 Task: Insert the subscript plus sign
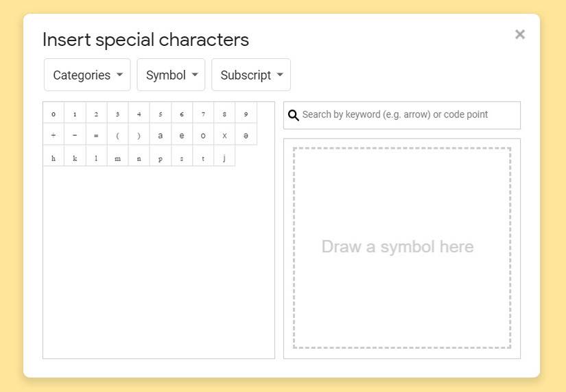[54, 135]
